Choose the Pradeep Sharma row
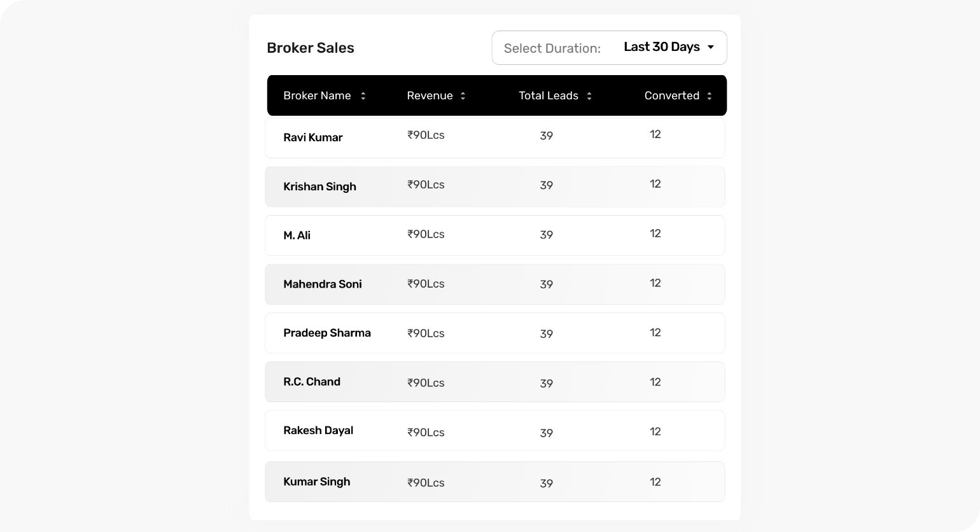 click(x=495, y=333)
